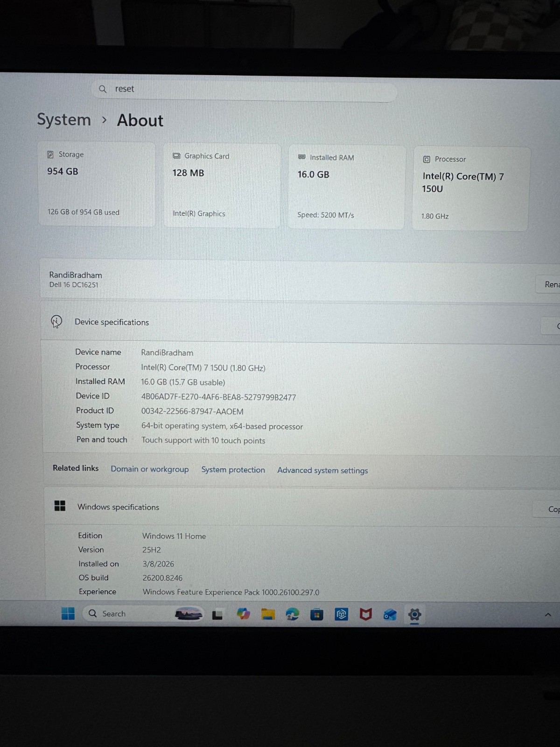Open System protection link
Image resolution: width=560 pixels, height=747 pixels.
point(233,470)
